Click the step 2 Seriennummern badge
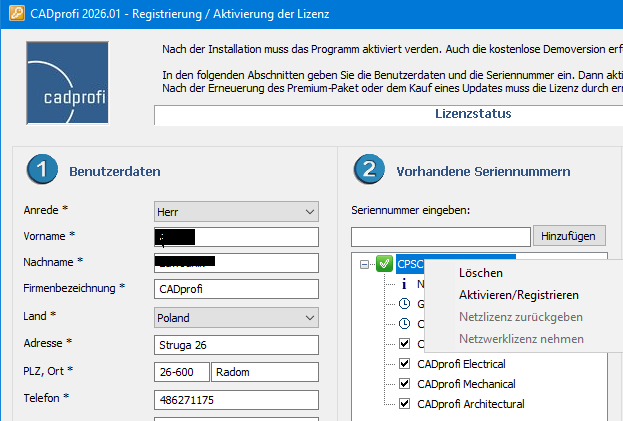 click(x=368, y=170)
